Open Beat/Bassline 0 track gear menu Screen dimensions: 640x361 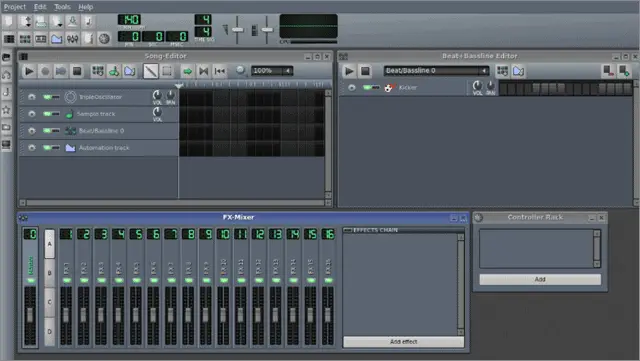pos(31,131)
